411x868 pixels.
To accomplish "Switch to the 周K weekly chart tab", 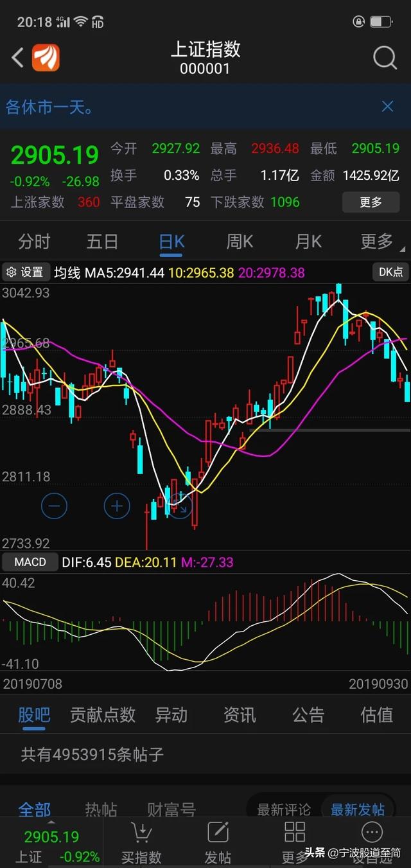I will pos(240,242).
